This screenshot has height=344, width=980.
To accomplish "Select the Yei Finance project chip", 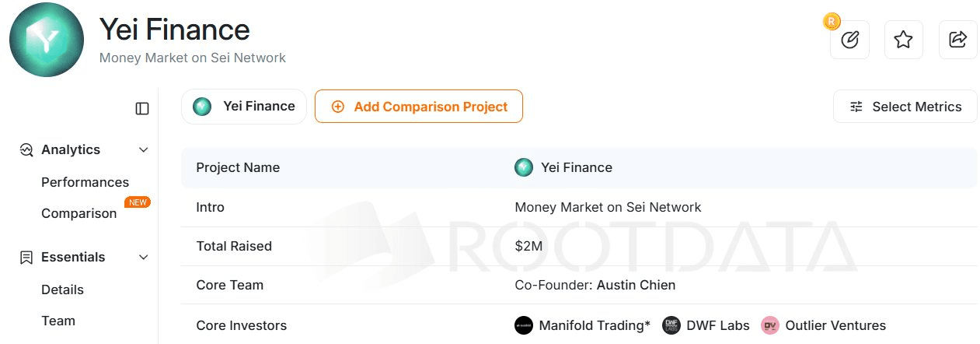I will (244, 107).
